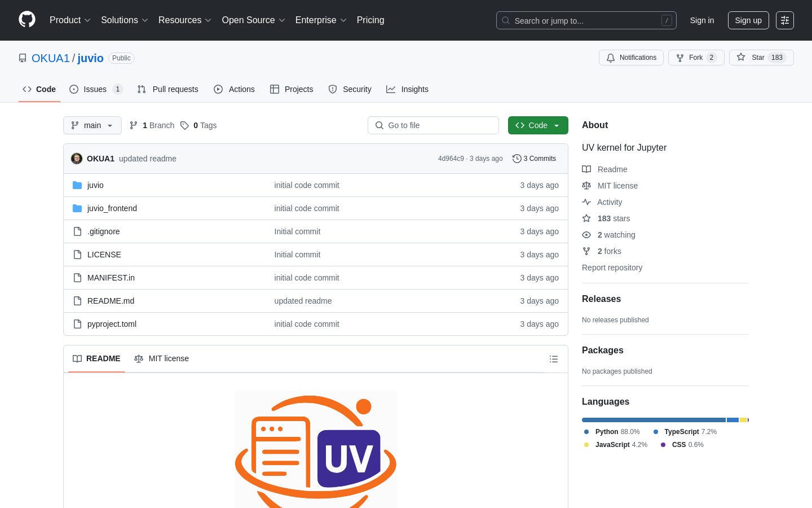
Task: Open the README outline list icon
Action: click(554, 359)
